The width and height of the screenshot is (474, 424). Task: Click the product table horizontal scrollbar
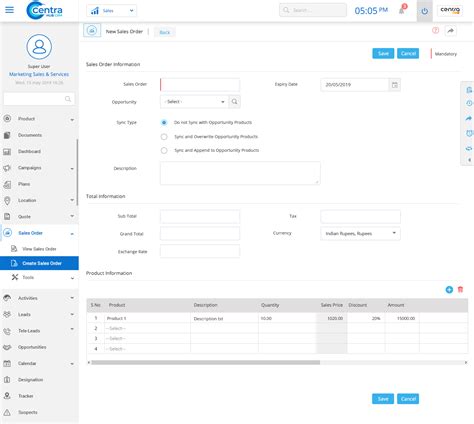(206, 362)
